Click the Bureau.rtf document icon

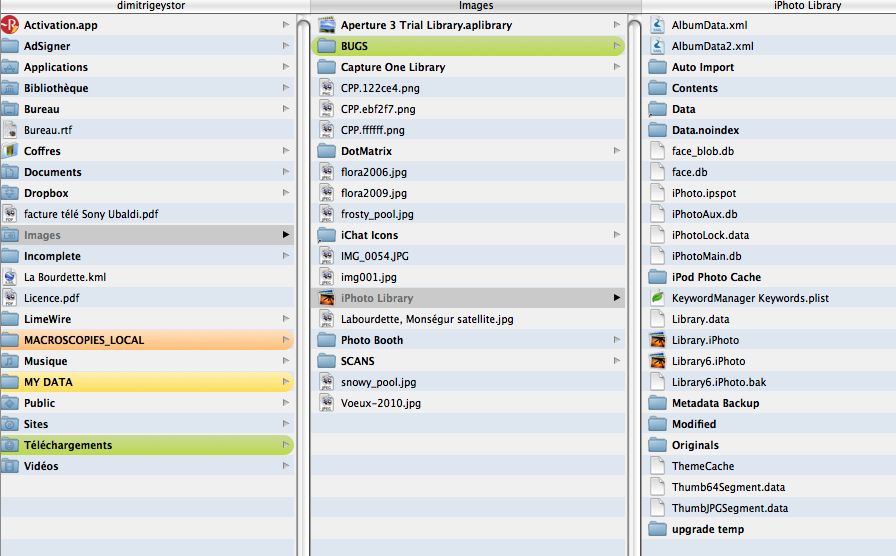tap(10, 130)
